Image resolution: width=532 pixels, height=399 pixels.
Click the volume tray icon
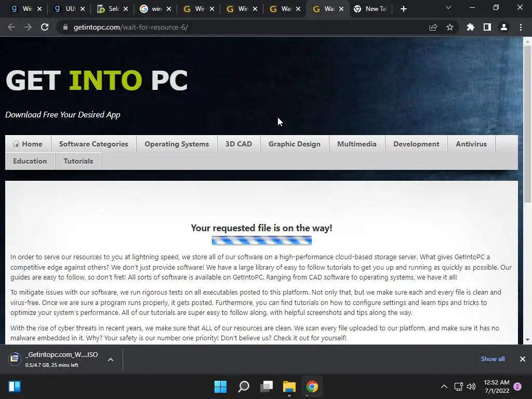(x=471, y=387)
